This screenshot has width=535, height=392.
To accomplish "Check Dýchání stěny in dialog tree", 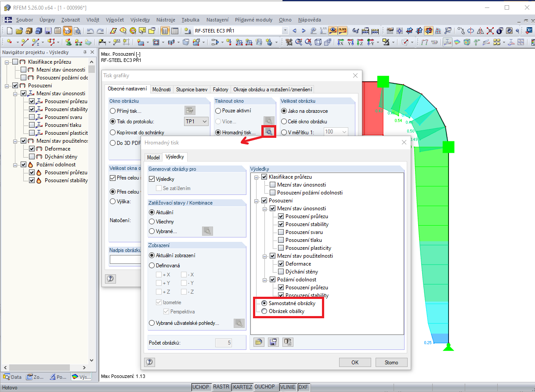I will point(281,272).
